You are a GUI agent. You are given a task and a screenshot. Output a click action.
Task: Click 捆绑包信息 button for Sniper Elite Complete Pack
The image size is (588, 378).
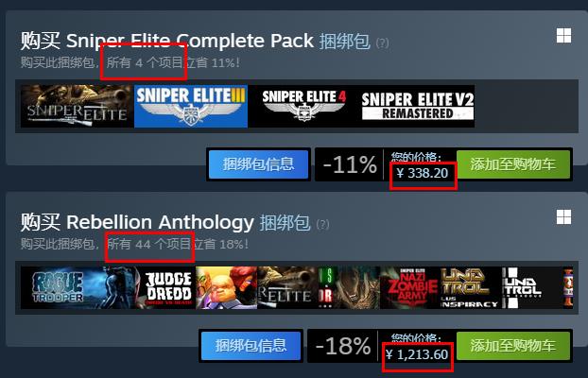click(x=258, y=164)
